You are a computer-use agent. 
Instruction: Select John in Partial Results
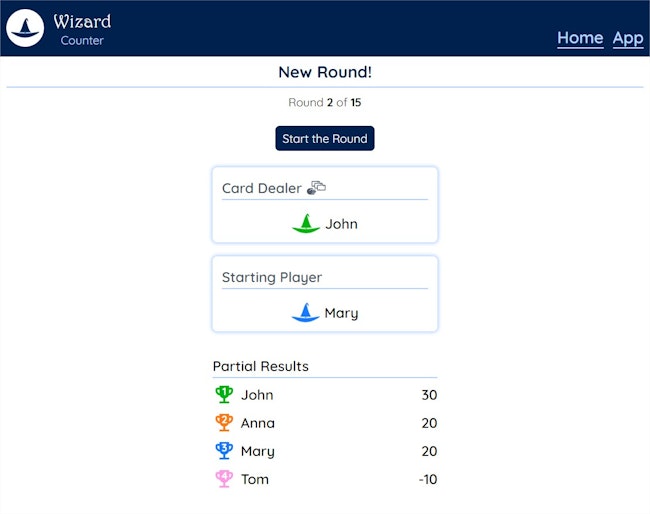257,395
